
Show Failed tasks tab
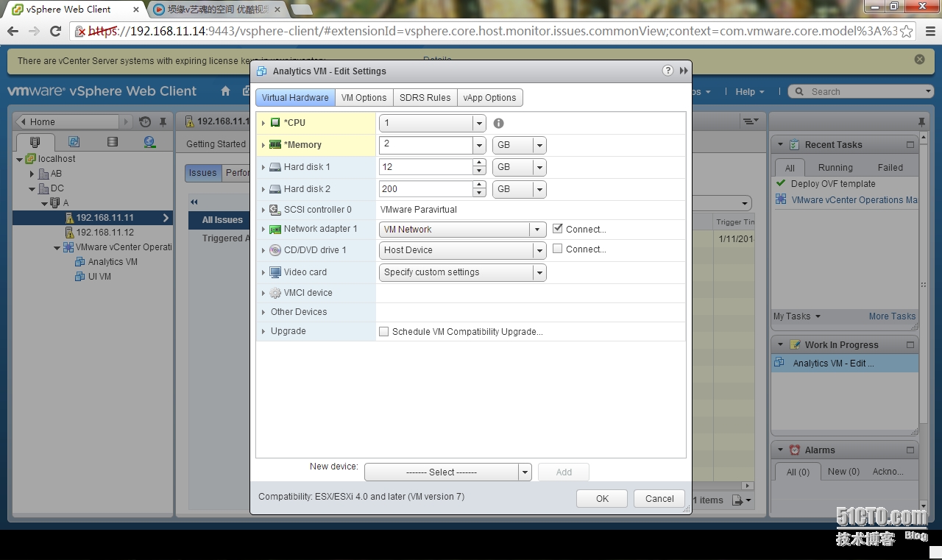tap(890, 168)
